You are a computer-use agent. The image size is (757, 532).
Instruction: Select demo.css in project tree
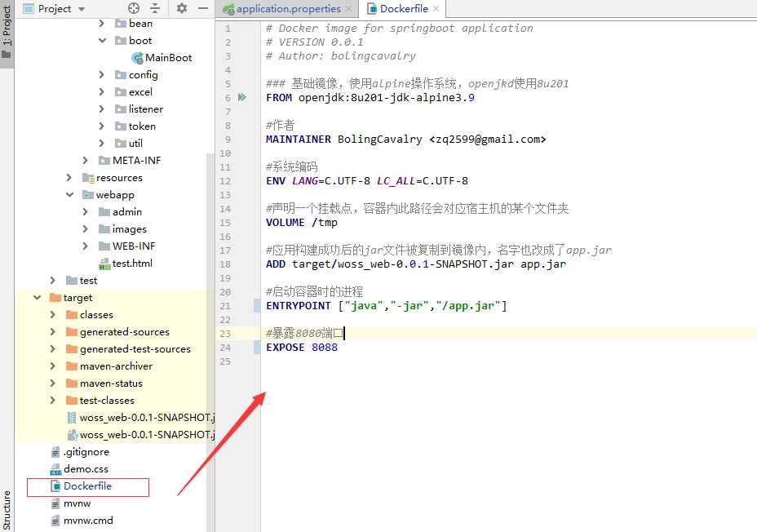pos(86,469)
